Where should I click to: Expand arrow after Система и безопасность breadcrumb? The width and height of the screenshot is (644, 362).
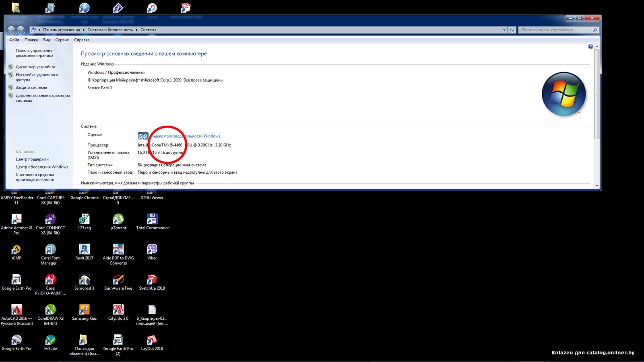tap(137, 30)
